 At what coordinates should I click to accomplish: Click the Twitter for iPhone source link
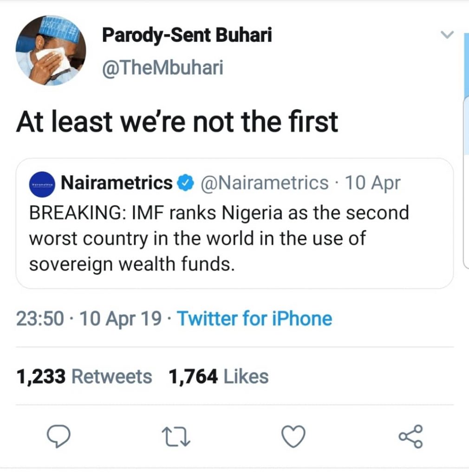point(255,319)
